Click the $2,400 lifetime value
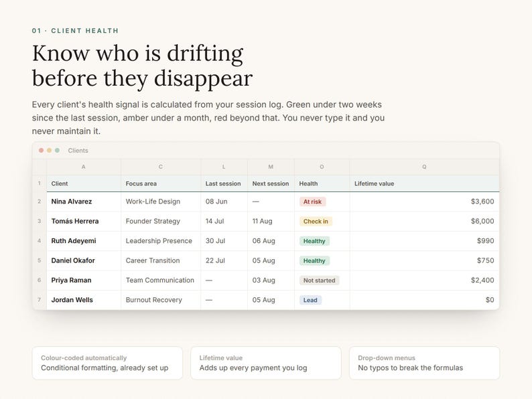The image size is (532, 399). point(482,280)
